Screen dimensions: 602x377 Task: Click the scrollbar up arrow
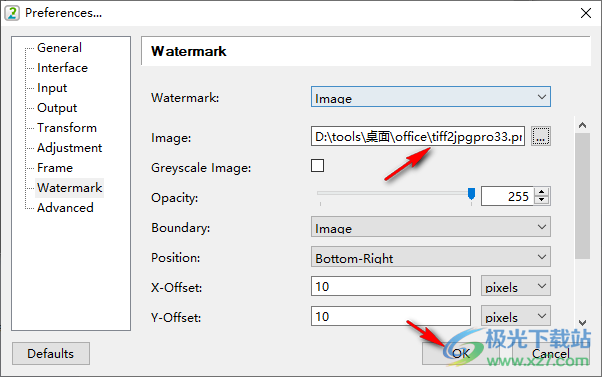[582, 125]
